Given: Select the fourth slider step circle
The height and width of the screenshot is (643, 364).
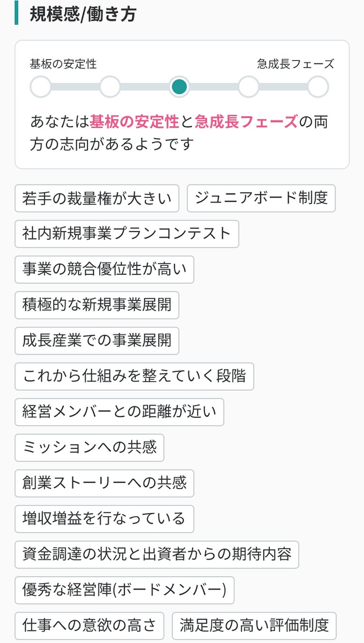Looking at the screenshot, I should (x=248, y=87).
